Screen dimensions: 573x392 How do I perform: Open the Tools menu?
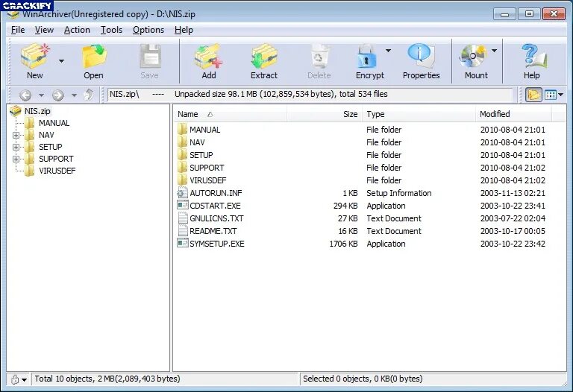click(x=111, y=30)
